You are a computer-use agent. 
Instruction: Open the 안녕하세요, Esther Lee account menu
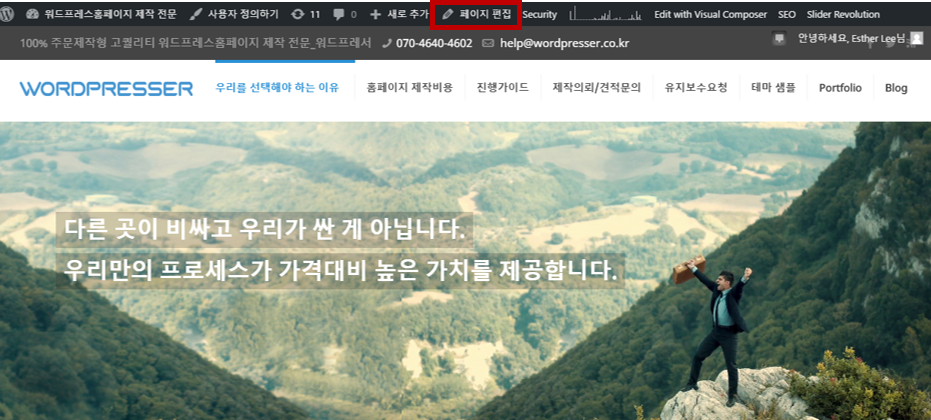[853, 39]
